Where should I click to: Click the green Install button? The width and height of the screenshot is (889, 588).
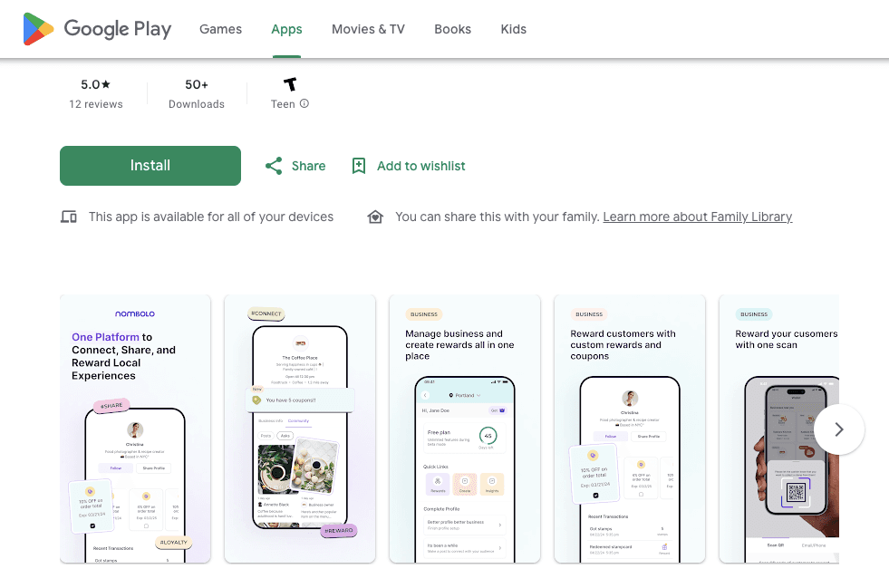coord(150,166)
